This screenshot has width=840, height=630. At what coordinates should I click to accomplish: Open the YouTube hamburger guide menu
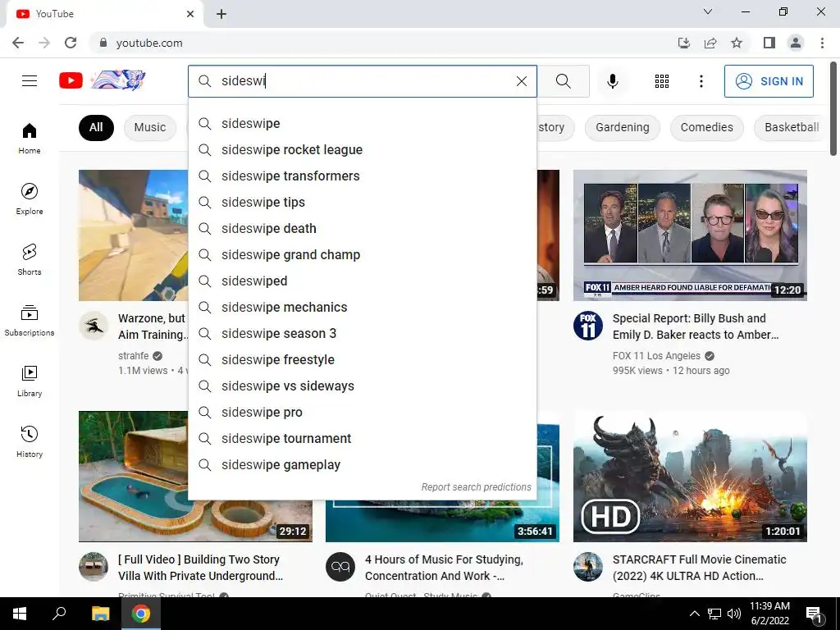pyautogui.click(x=30, y=81)
